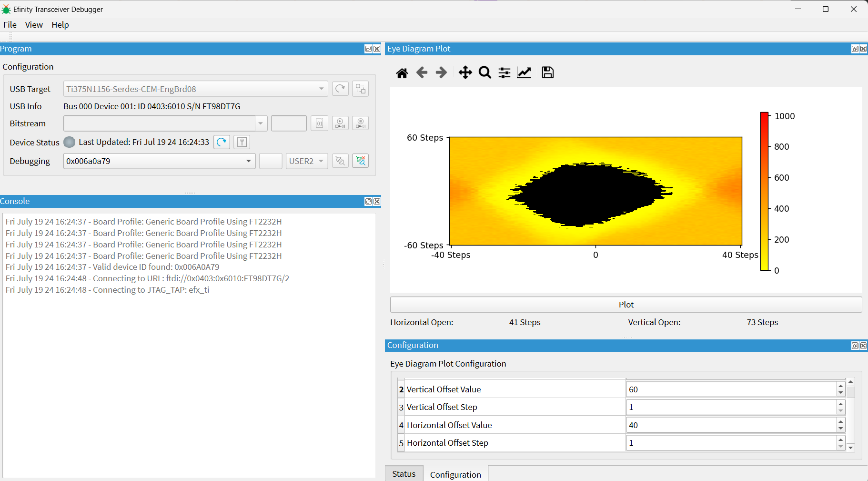
Task: Decrement the Horizontal Offset Value
Action: click(x=841, y=429)
